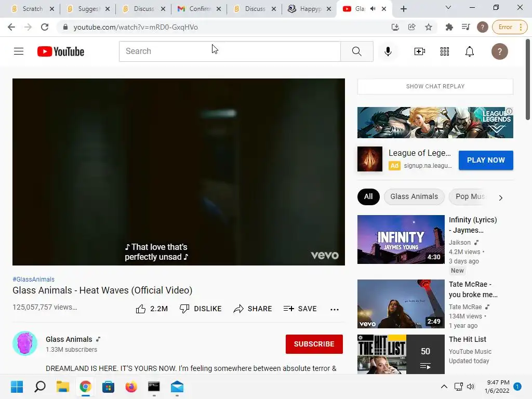Image resolution: width=532 pixels, height=399 pixels.
Task: Open the Chrome profile avatar in toolbar
Action: pos(483,27)
